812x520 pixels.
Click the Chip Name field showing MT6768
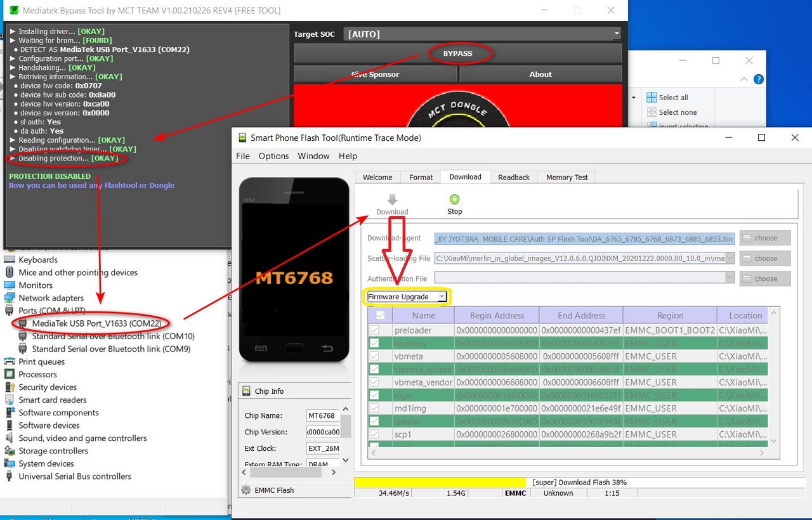(x=323, y=416)
